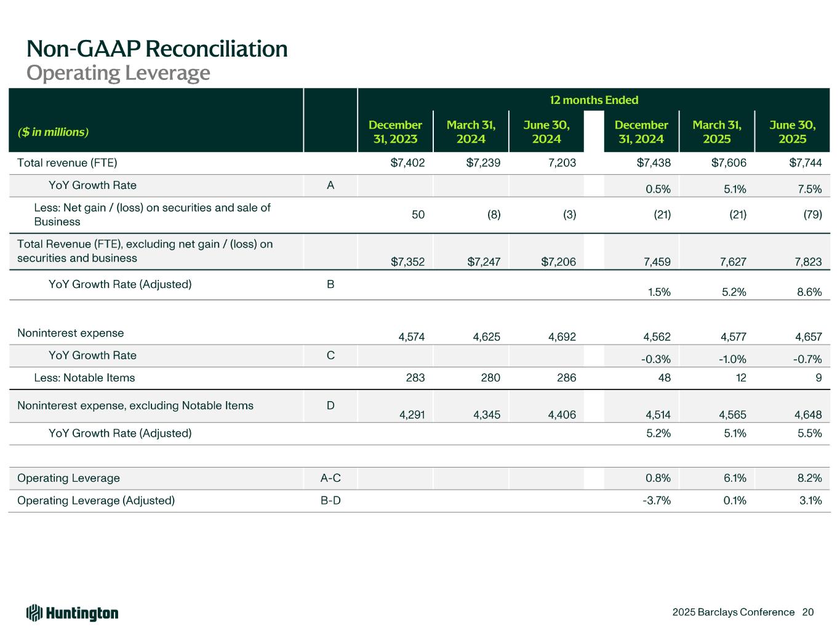Image resolution: width=840 pixels, height=630 pixels.
Task: Select the March 31, 2024 column header
Action: coord(471,132)
